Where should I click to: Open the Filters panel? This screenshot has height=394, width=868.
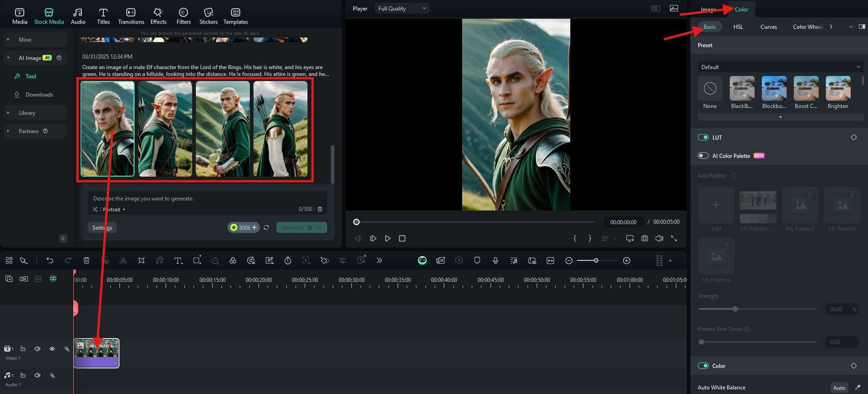pos(183,16)
